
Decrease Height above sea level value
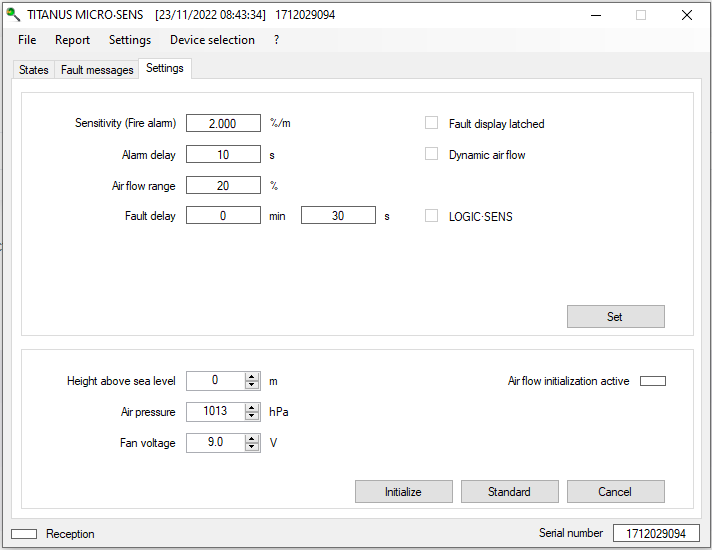tap(252, 385)
